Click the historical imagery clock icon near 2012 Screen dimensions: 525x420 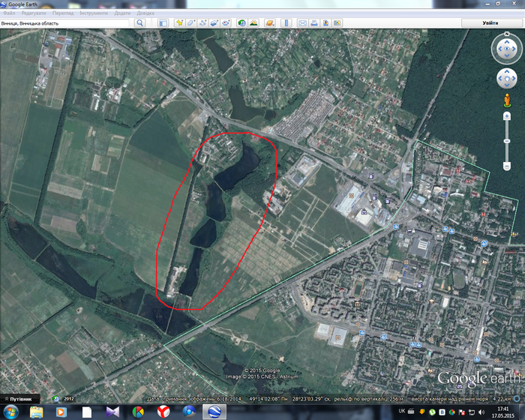pos(56,399)
